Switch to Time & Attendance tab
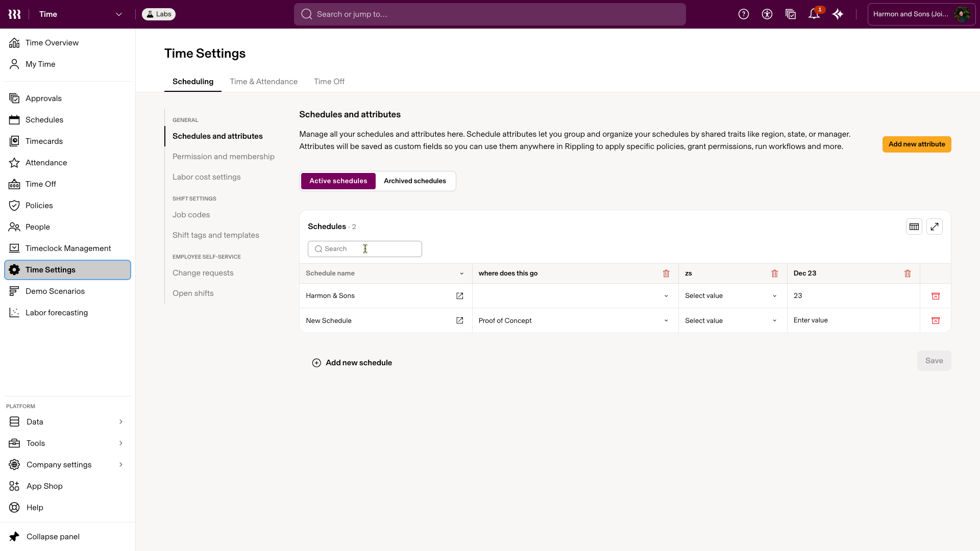Image resolution: width=980 pixels, height=551 pixels. [263, 82]
